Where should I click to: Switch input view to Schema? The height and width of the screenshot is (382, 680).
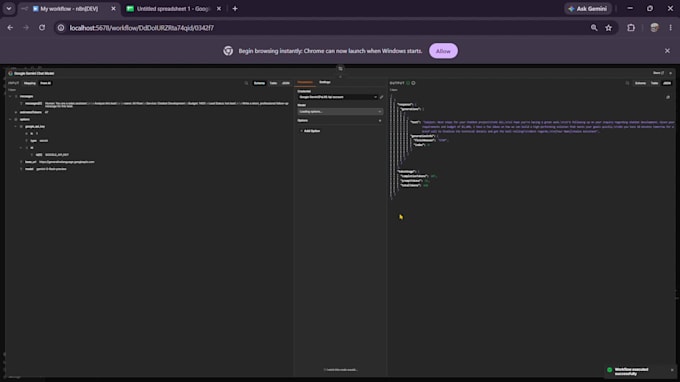[x=259, y=83]
